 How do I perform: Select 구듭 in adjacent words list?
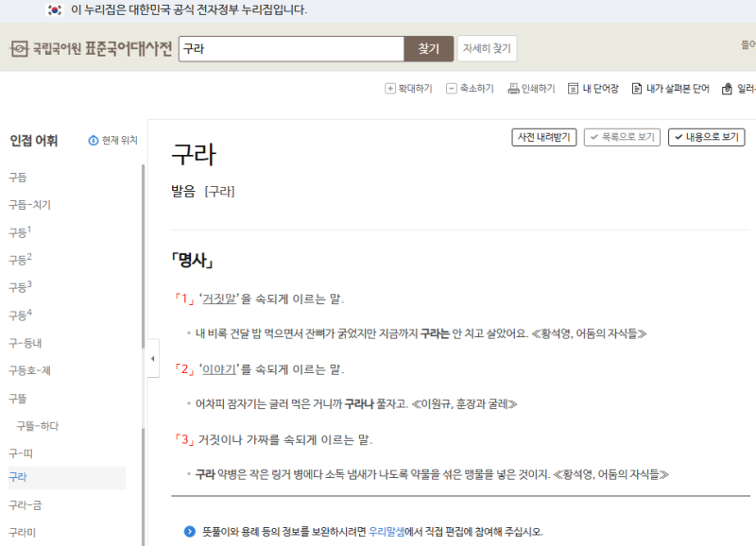pos(18,178)
